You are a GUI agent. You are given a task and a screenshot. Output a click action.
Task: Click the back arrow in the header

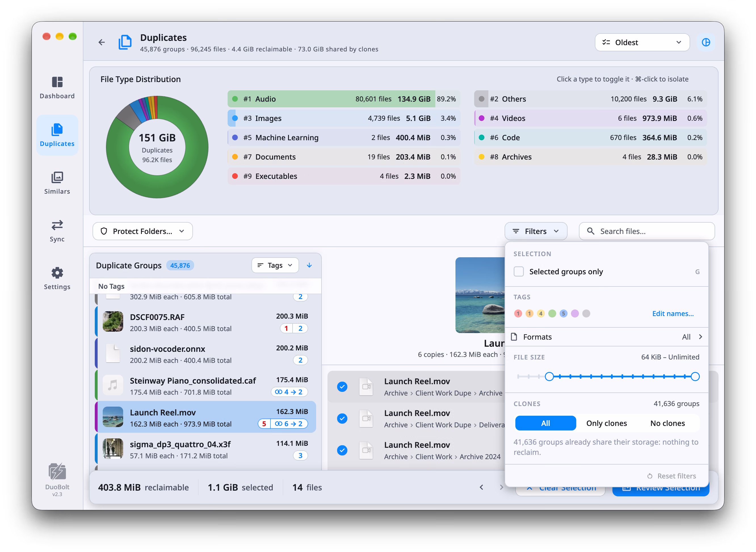102,42
